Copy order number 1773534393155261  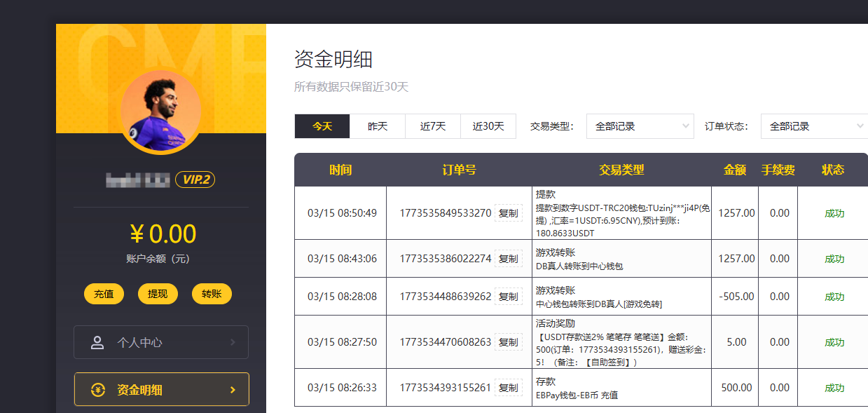(508, 388)
